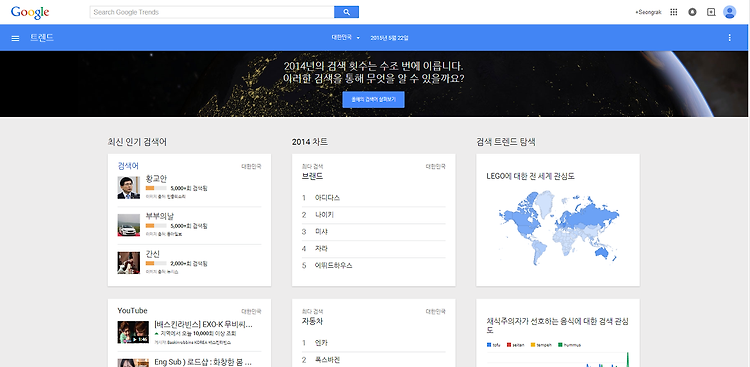Click the share plus-box icon
This screenshot has width=750, height=367.
(711, 12)
